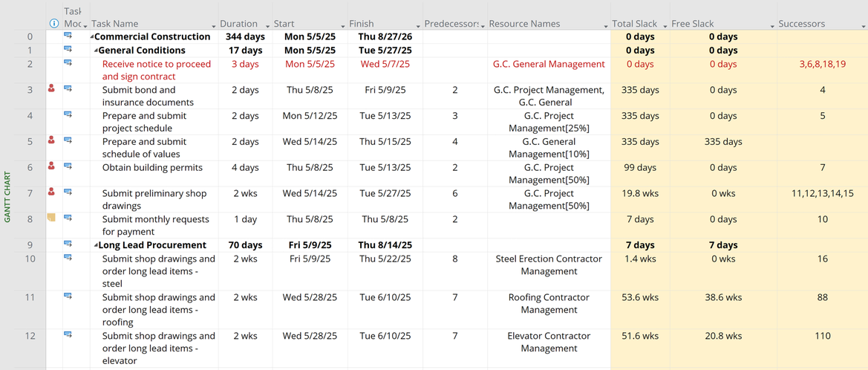
Task: Select 'Submit preliminary shop drawings' task name
Action: (154, 199)
